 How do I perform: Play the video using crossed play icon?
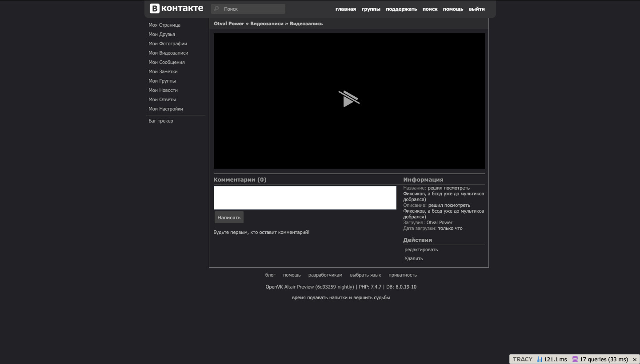(x=349, y=99)
